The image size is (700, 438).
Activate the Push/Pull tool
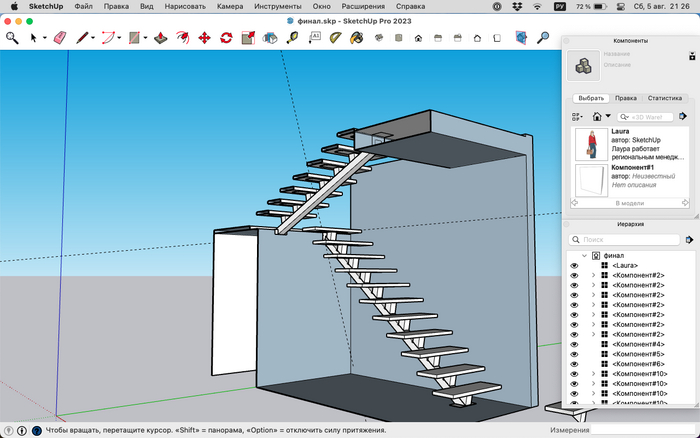pyautogui.click(x=160, y=38)
